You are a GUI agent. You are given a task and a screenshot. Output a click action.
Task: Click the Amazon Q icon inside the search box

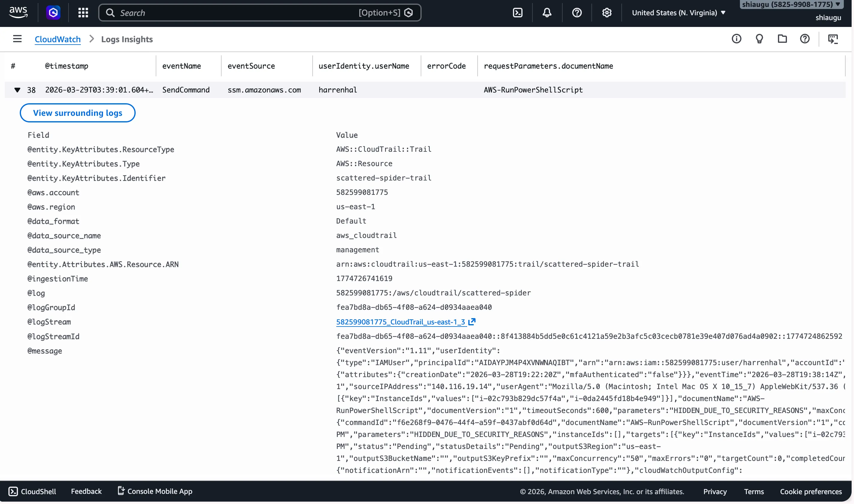coord(409,13)
